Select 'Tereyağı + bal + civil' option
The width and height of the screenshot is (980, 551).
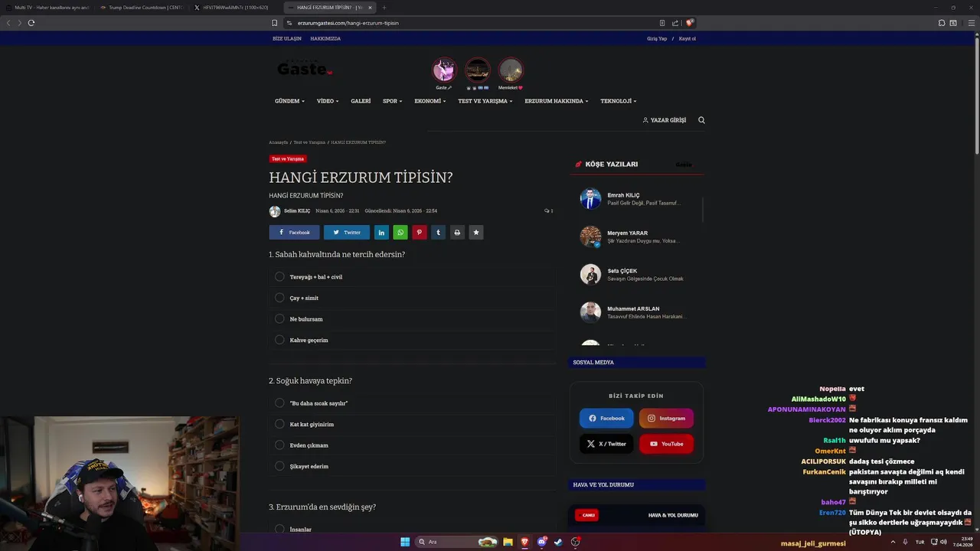tap(412, 277)
